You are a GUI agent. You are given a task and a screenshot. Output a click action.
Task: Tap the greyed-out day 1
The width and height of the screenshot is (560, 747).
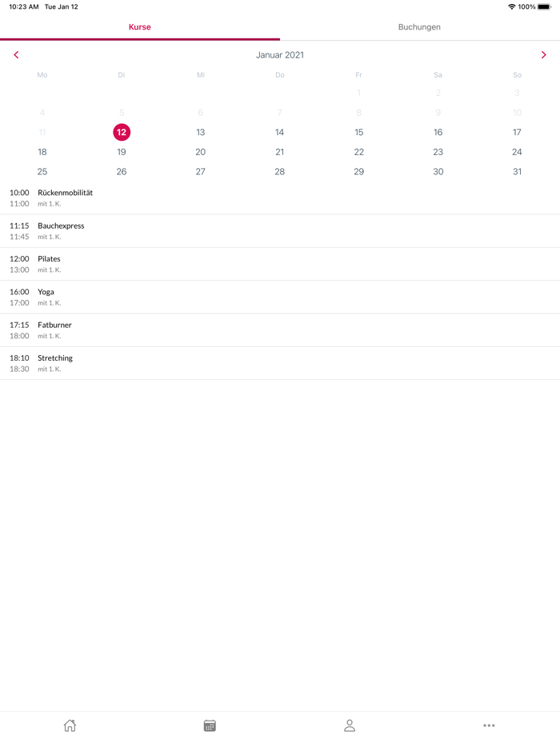[x=359, y=93]
